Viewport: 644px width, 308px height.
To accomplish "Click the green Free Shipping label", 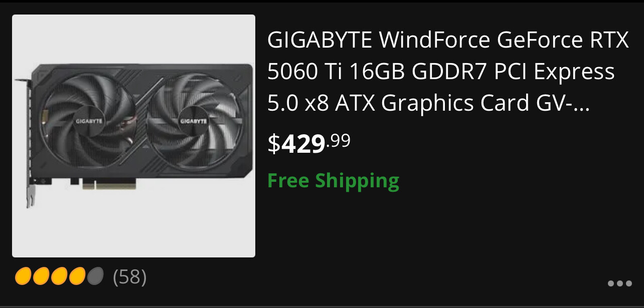I will 333,181.
